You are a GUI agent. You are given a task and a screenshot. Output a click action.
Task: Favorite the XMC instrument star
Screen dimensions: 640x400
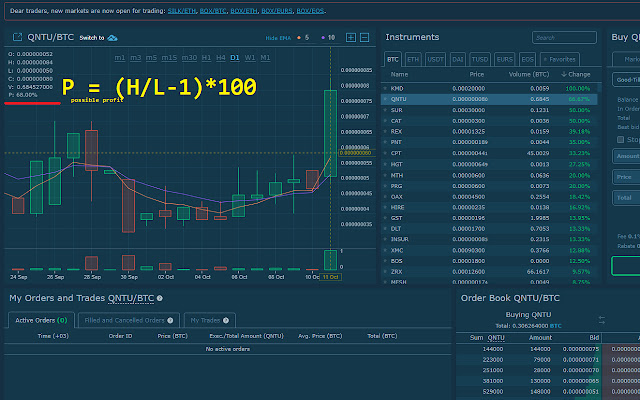point(385,250)
